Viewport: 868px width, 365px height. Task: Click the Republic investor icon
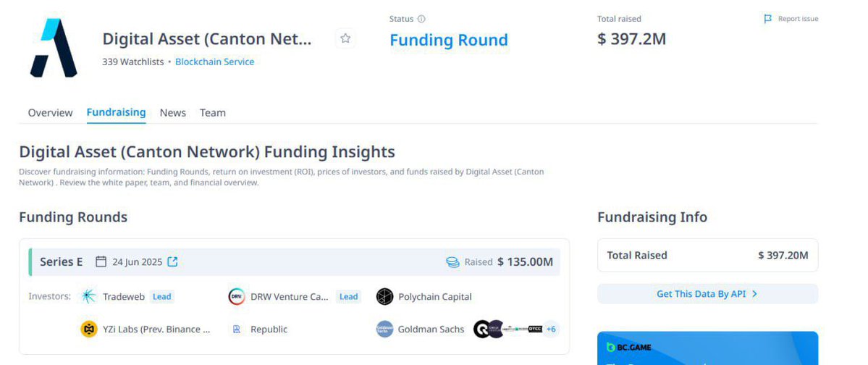pos(237,329)
